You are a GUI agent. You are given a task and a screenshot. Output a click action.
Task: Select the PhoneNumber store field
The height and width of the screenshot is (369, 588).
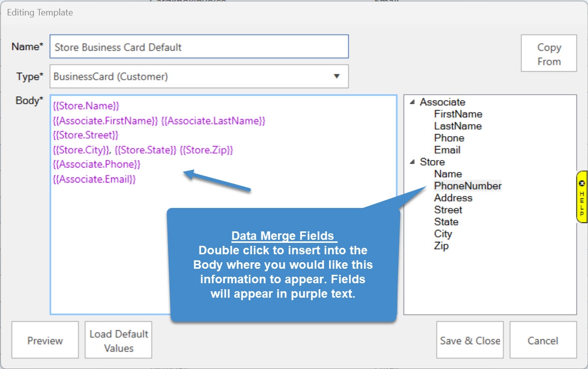[467, 186]
